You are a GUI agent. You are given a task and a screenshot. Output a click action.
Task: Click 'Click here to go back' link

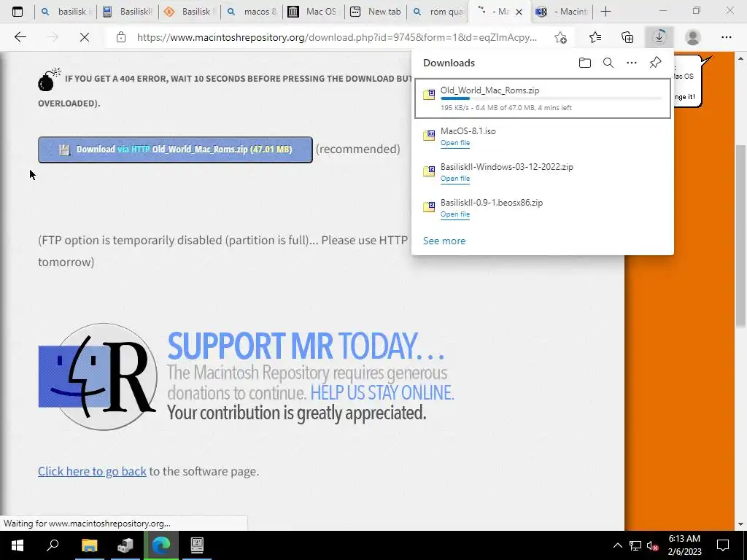(x=92, y=471)
